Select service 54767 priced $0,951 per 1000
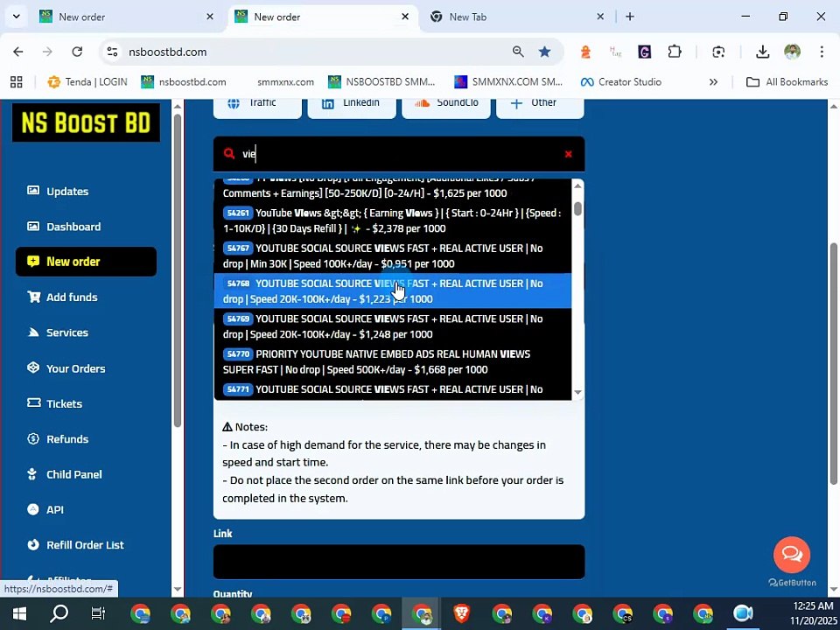The height and width of the screenshot is (630, 840). point(393,256)
